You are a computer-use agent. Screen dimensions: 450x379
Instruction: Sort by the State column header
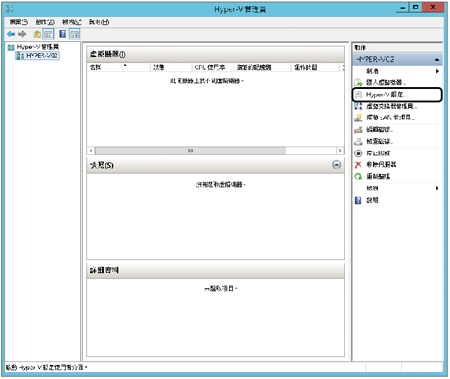point(171,67)
